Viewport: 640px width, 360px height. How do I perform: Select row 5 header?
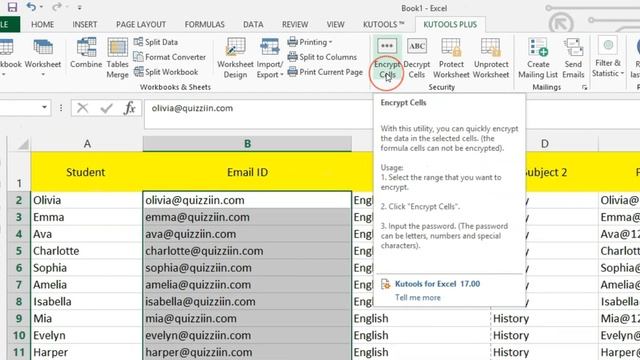(19, 251)
